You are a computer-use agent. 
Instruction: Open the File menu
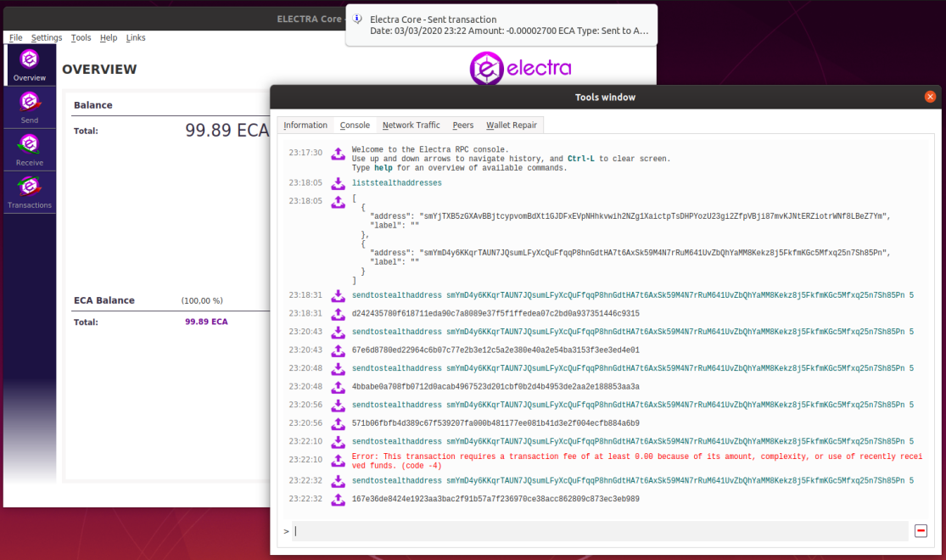pos(15,37)
